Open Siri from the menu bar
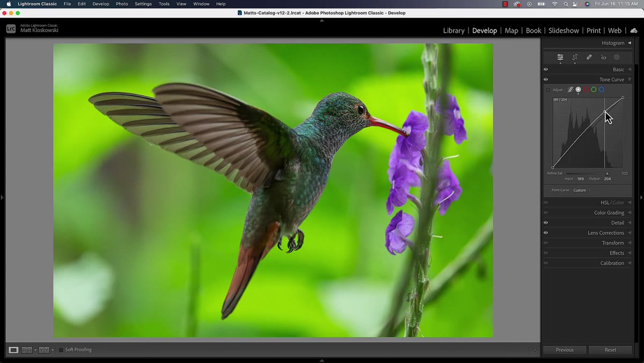The width and height of the screenshot is (644, 363). click(587, 4)
